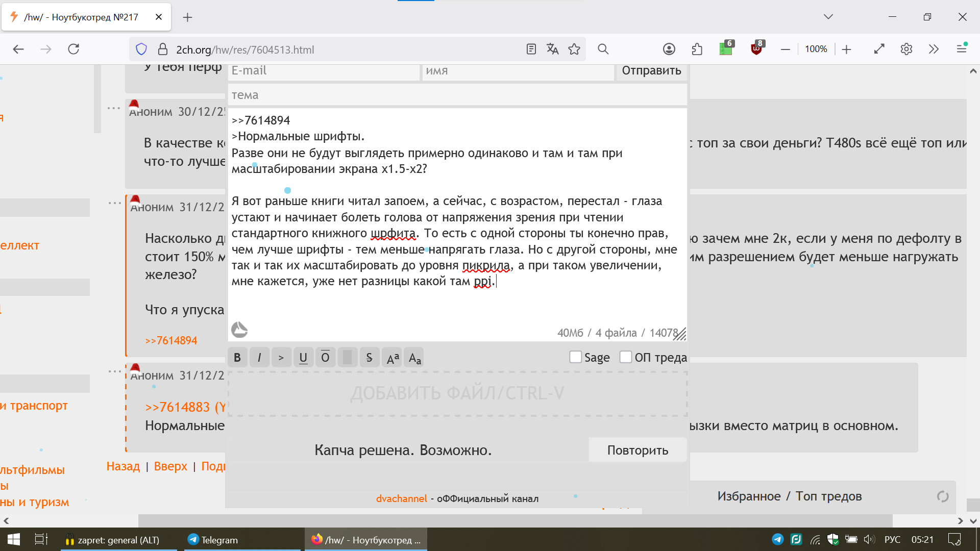Viewport: 980px width, 551px height.
Task: Open the Firefox application hamburger menu
Action: pos(962,49)
